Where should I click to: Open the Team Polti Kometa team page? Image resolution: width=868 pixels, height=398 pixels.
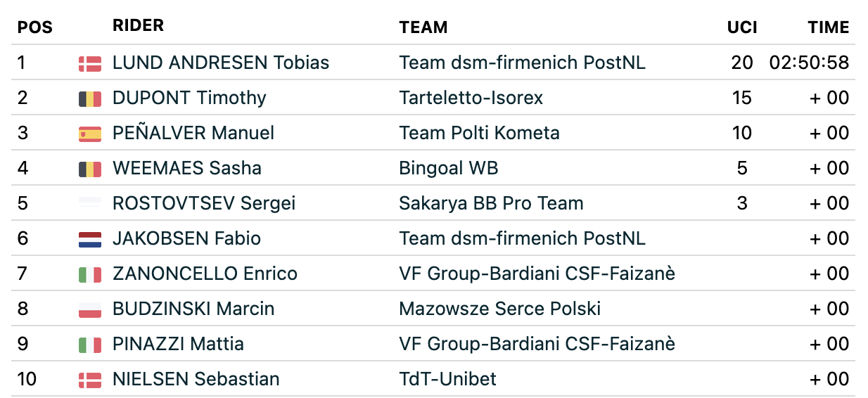click(x=479, y=133)
